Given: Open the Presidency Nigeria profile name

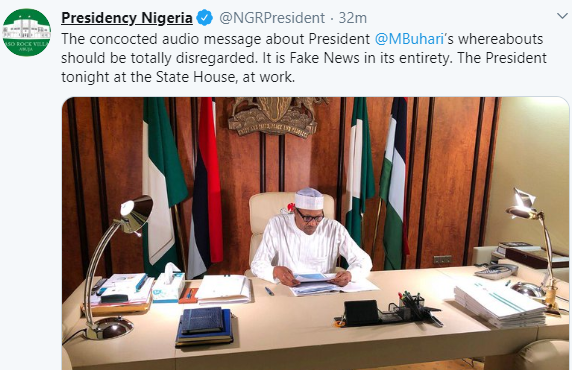Looking at the screenshot, I should pos(127,18).
